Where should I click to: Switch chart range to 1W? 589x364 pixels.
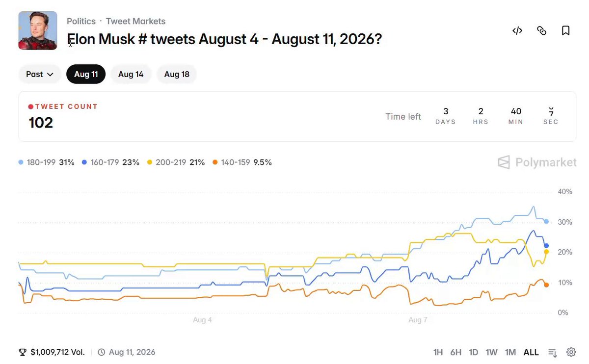pos(491,352)
